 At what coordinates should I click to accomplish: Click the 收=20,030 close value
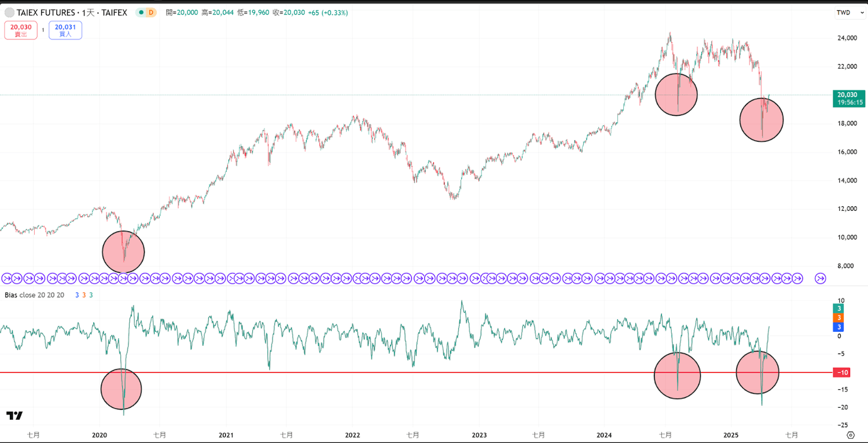[x=288, y=12]
